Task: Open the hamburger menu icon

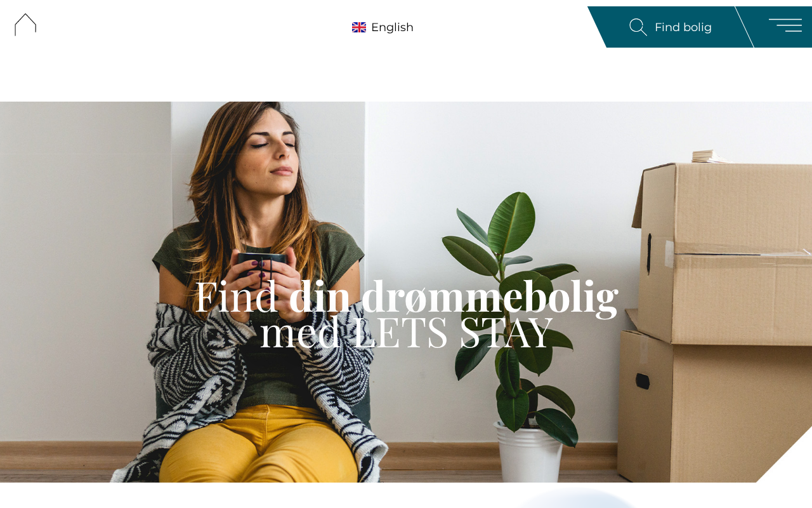Action: click(x=785, y=25)
